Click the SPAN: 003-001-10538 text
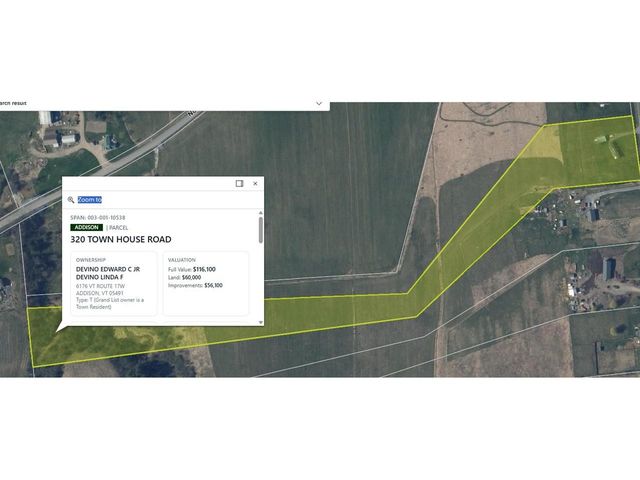 pyautogui.click(x=98, y=218)
